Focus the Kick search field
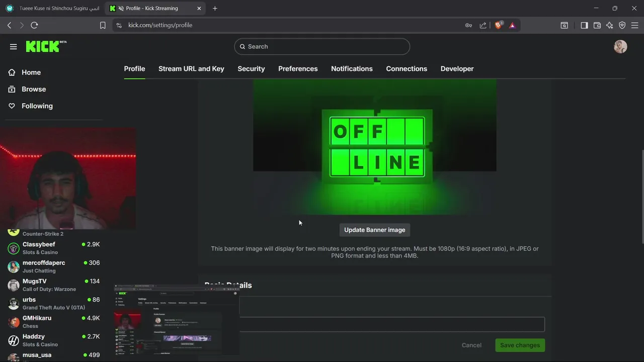 [322, 47]
